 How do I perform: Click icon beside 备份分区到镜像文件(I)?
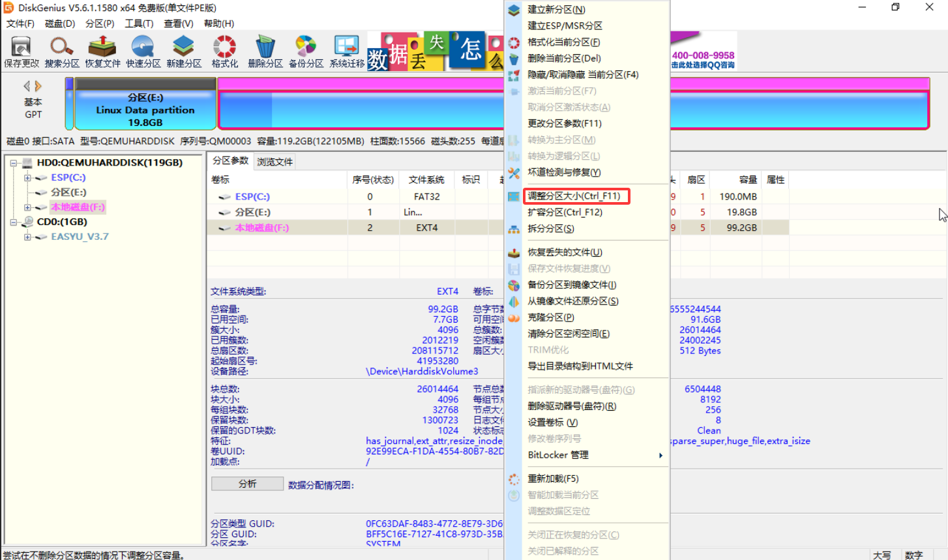(514, 285)
